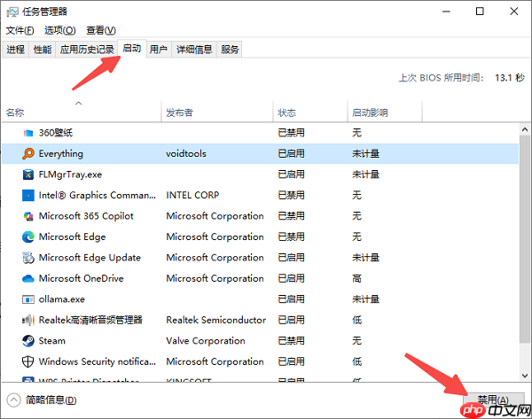
Task: Select the FLMgrTray.exe entry
Action: [70, 175]
